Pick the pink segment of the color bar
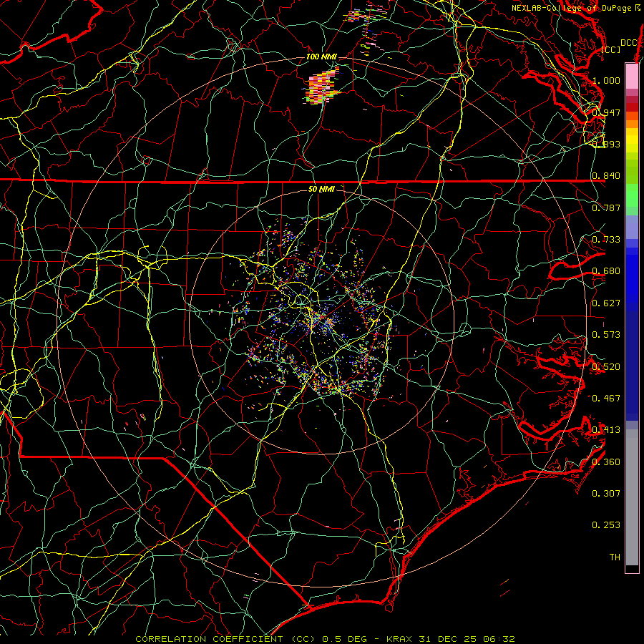This screenshot has width=644, height=644. 632,76
